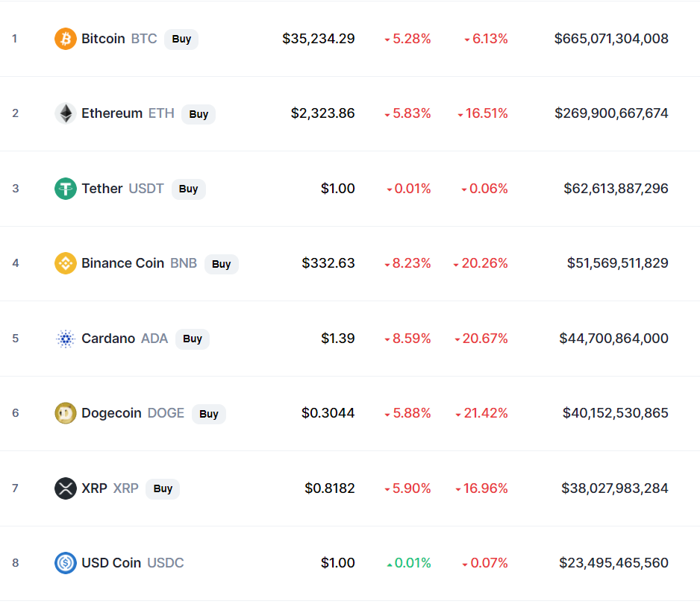Click the Buy button in the XRP row
The width and height of the screenshot is (700, 610).
click(x=163, y=488)
